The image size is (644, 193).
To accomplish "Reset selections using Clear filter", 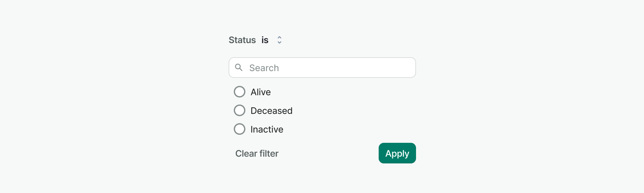I will (257, 153).
